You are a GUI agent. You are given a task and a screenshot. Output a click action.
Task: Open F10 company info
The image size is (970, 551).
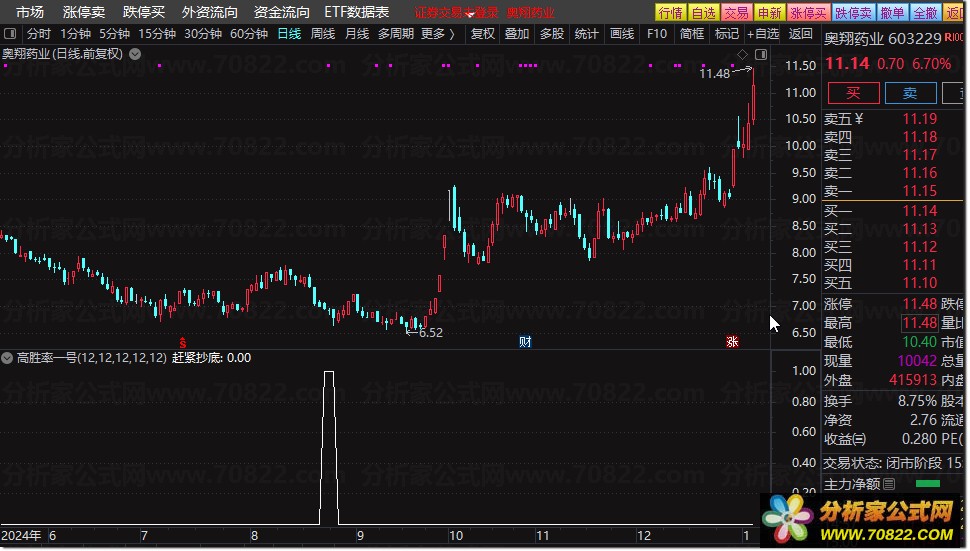pos(656,33)
